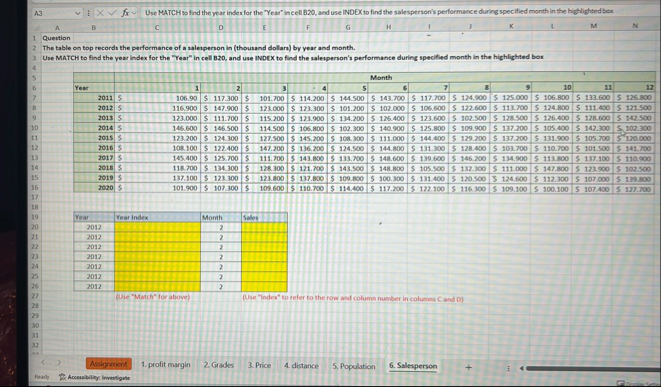Click the Accessibility Investigate status icon
Screen dimensions: 661x387
(x=62, y=377)
